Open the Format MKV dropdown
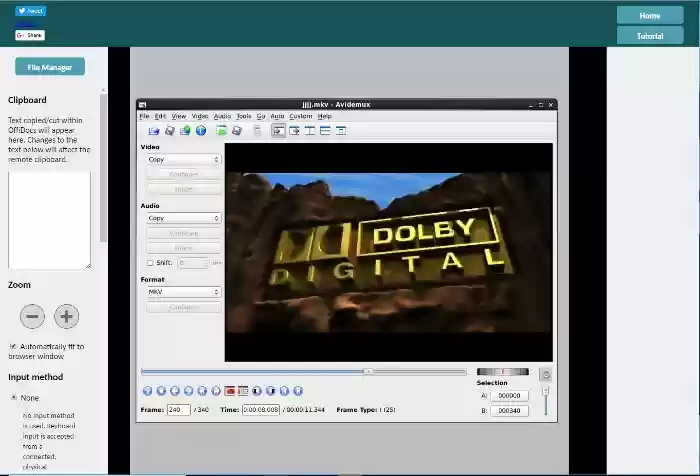This screenshot has height=476, width=700. click(x=183, y=292)
